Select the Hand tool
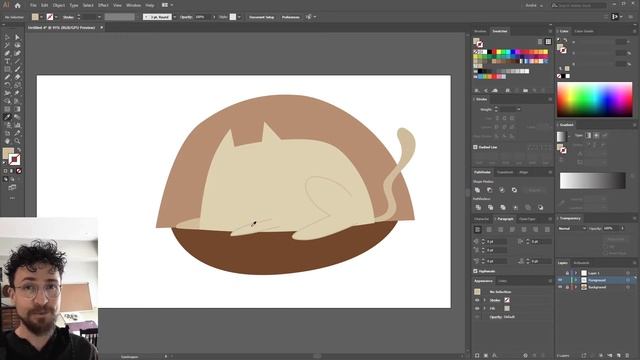 coord(7,141)
